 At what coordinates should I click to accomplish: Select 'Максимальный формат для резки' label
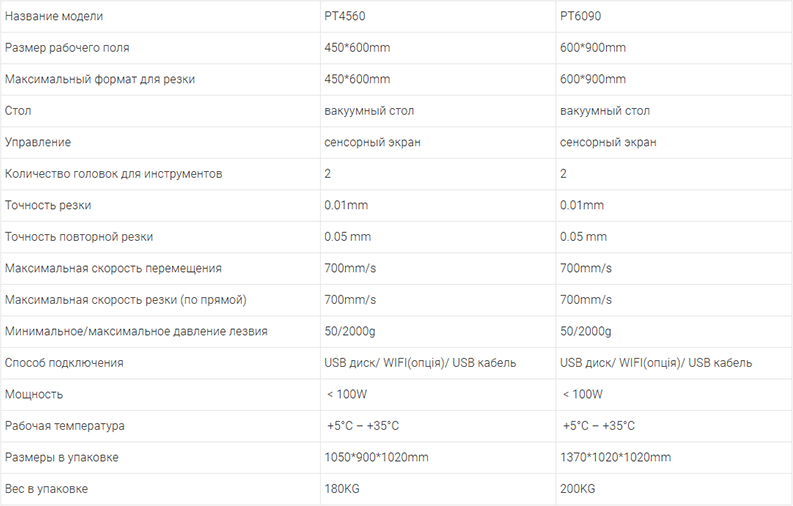100,79
